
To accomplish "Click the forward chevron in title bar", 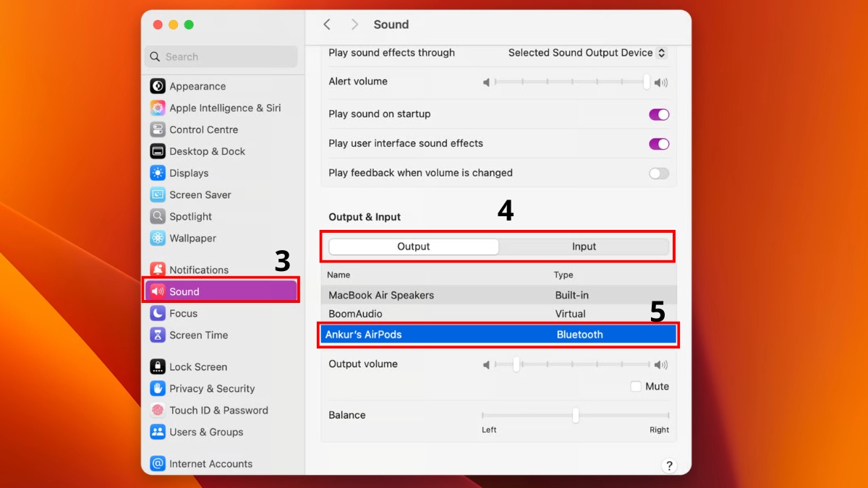I will pos(354,25).
